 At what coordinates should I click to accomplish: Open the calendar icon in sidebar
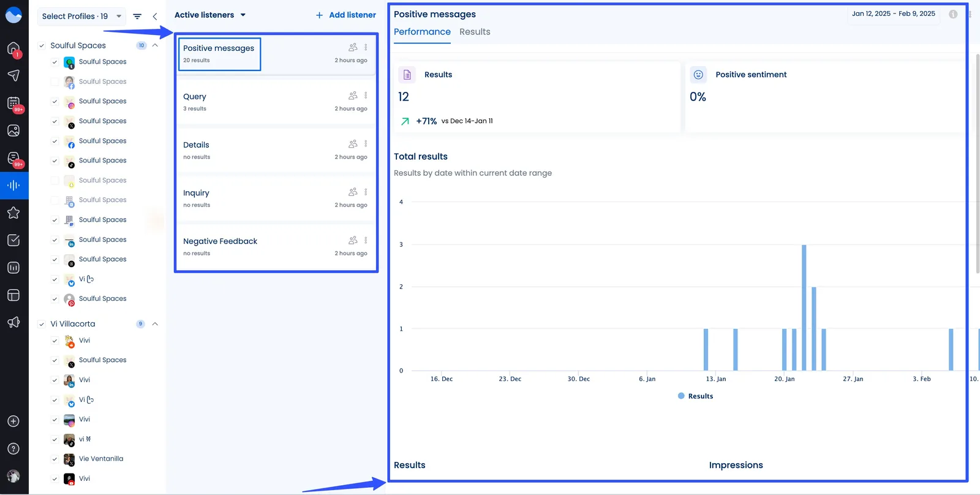[x=13, y=103]
